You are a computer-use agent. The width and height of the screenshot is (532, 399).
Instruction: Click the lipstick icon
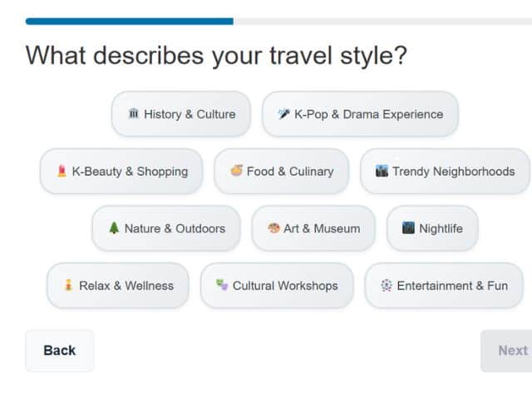coord(62,171)
